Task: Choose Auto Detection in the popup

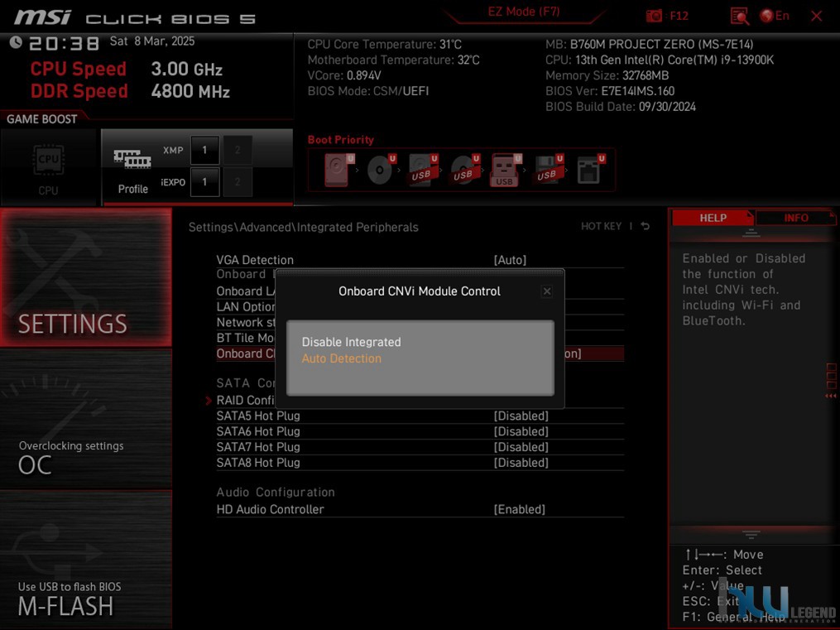Action: (x=342, y=358)
